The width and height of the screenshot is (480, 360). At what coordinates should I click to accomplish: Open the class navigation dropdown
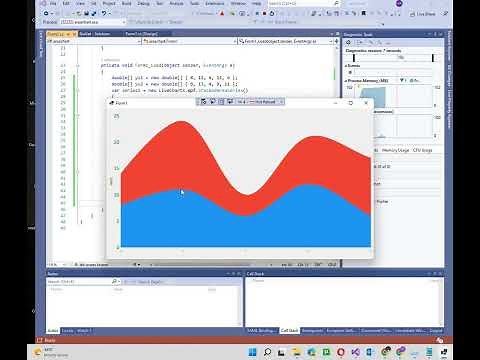189,41
